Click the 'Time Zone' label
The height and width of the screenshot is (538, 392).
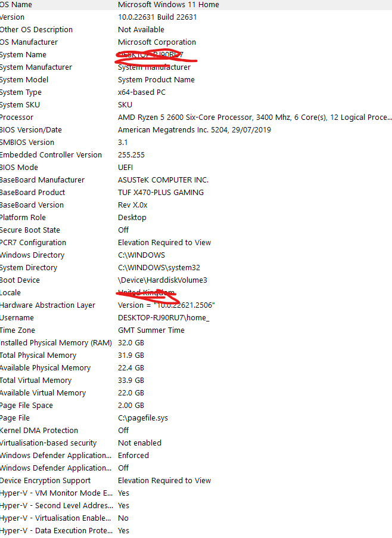[x=17, y=330]
